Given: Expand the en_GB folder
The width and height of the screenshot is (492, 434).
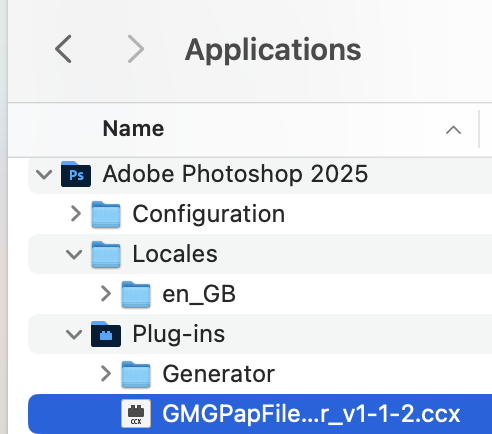Looking at the screenshot, I should [x=106, y=294].
